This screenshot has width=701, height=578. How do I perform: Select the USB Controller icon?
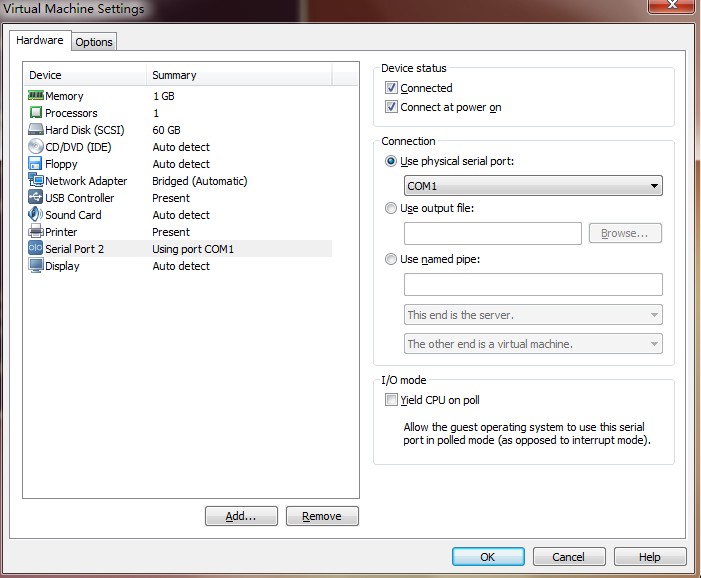pyautogui.click(x=36, y=197)
